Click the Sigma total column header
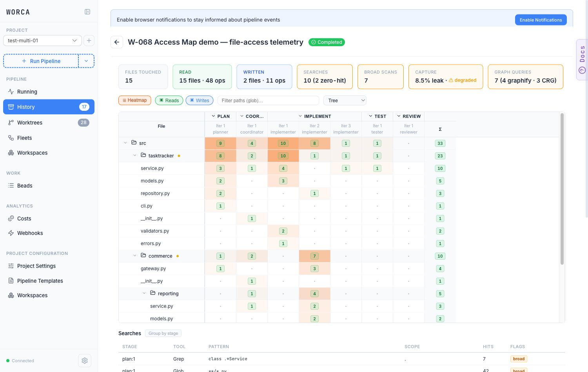Screen dimensions: 588x372 coord(440,129)
